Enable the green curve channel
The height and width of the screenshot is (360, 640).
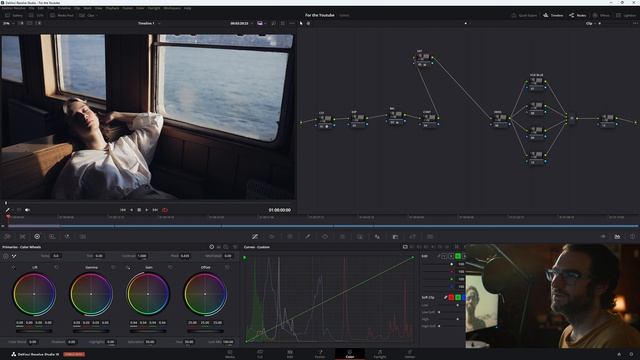[458, 256]
